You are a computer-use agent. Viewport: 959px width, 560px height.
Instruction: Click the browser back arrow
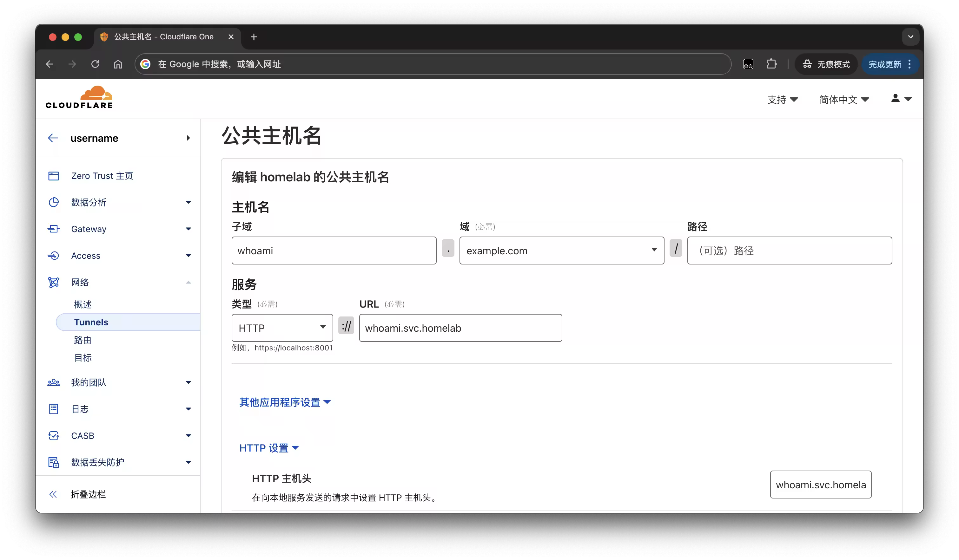tap(50, 64)
